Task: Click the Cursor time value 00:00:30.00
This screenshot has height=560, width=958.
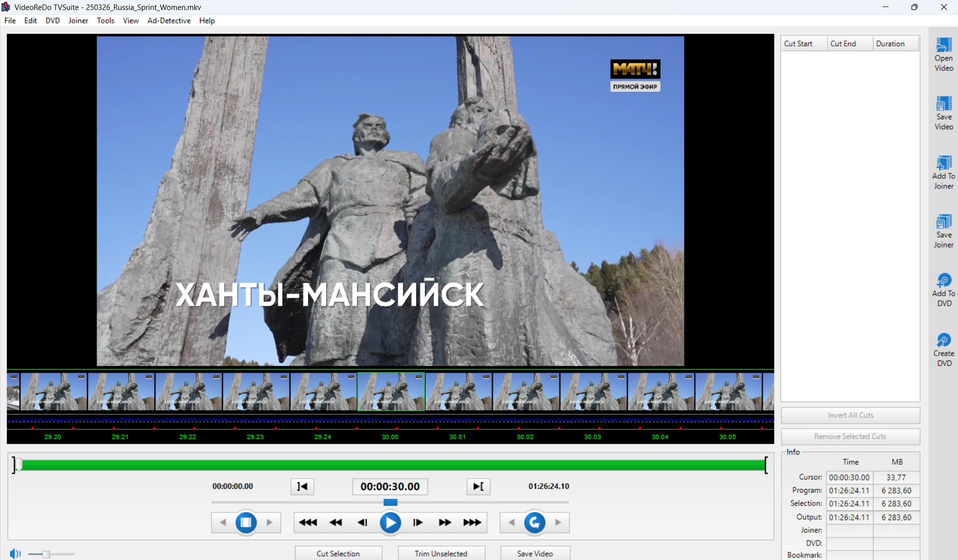Action: (849, 478)
